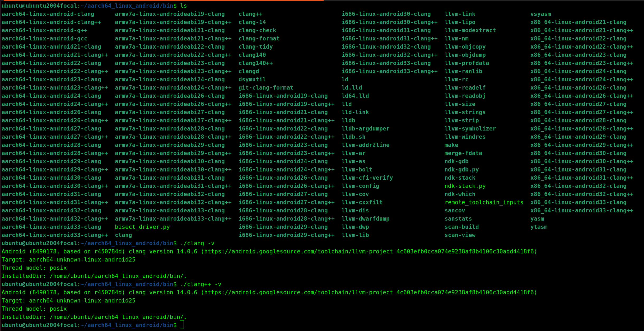Open the googlesource llvm-project URL in second output
Viewport: 644px width, 331px height.
(x=298, y=292)
